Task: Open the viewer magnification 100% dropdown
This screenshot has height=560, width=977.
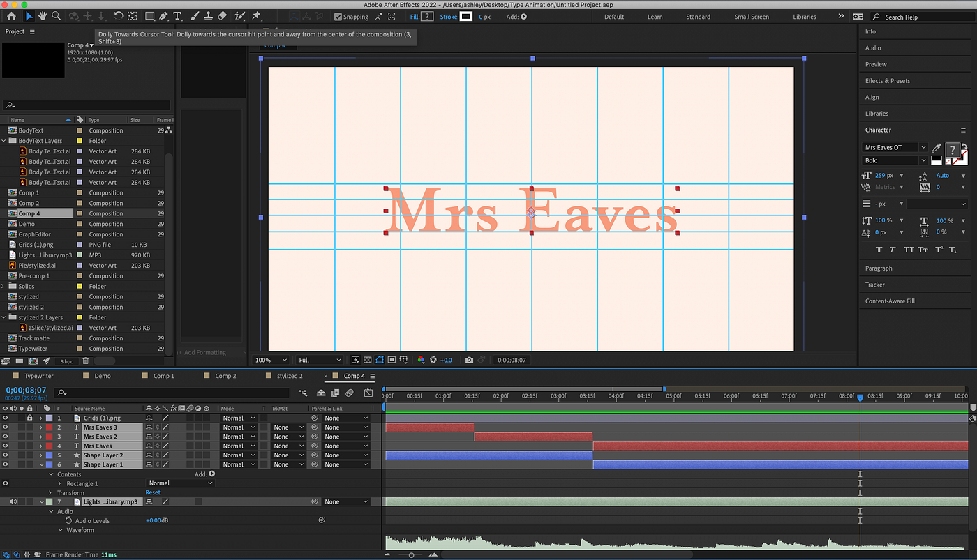Action: point(271,360)
